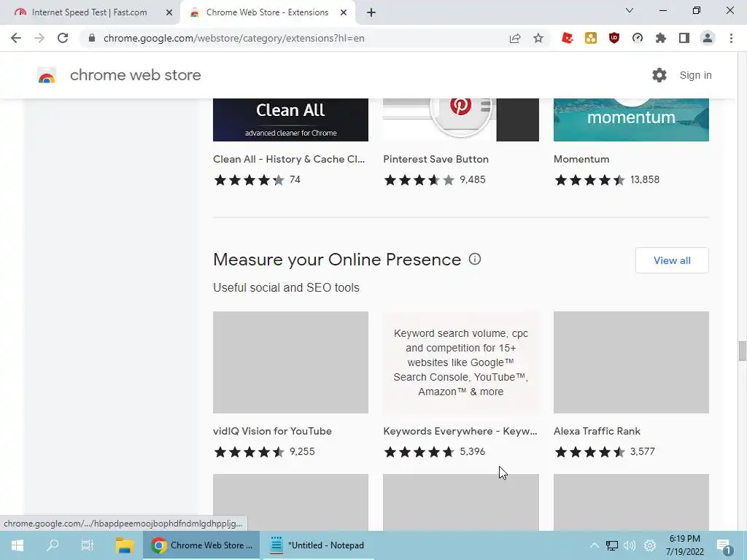Open Alexa Traffic Rank extension title
This screenshot has height=560, width=747.
coord(597,431)
